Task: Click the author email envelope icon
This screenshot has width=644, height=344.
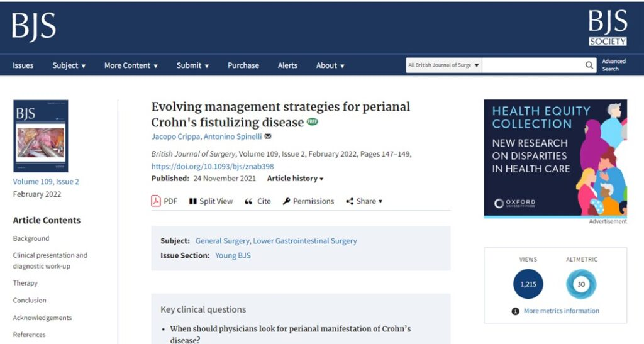Action: tap(268, 136)
